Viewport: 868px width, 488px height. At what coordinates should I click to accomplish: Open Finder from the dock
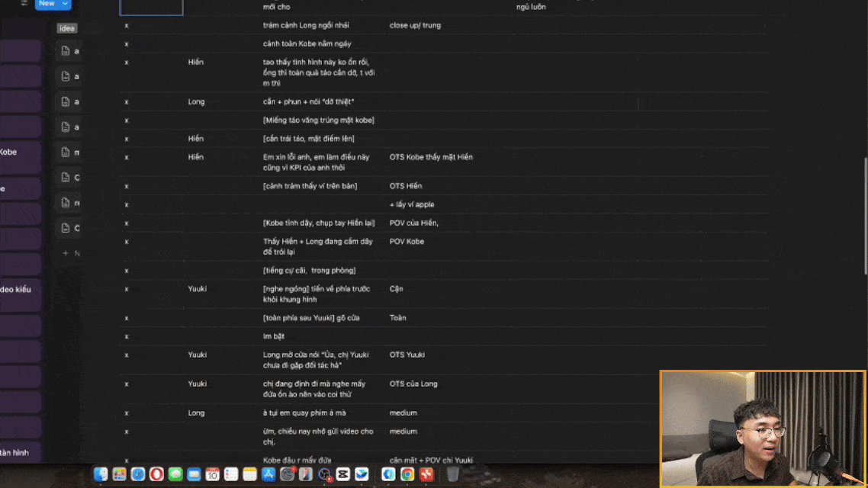click(x=101, y=474)
